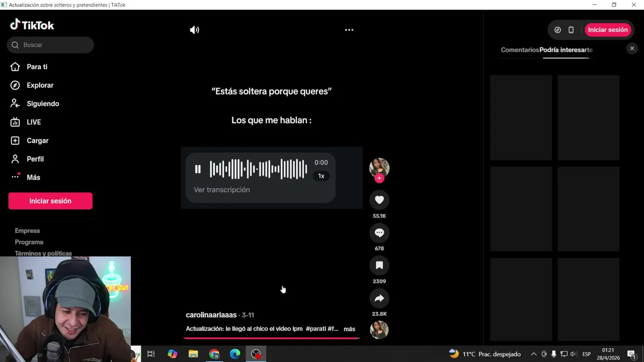Screen dimensions: 644x362
Task: Click the sound disc avatar below share
Action: click(x=379, y=330)
